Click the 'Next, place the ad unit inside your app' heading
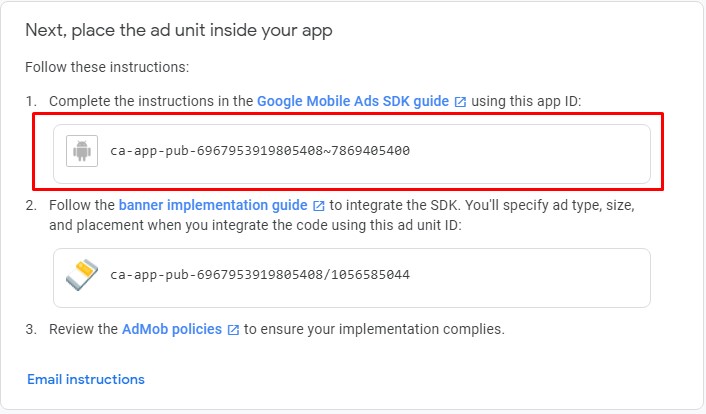This screenshot has height=414, width=706. click(179, 31)
